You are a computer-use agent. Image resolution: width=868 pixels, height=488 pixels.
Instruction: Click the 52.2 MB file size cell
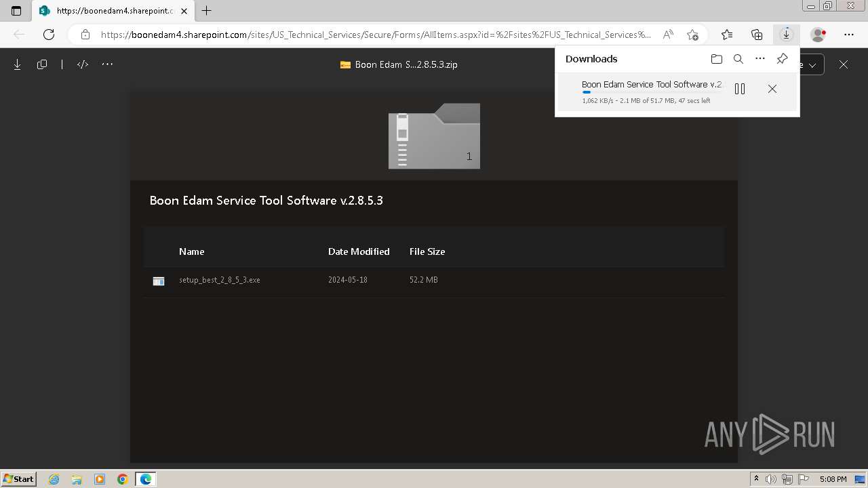424,280
